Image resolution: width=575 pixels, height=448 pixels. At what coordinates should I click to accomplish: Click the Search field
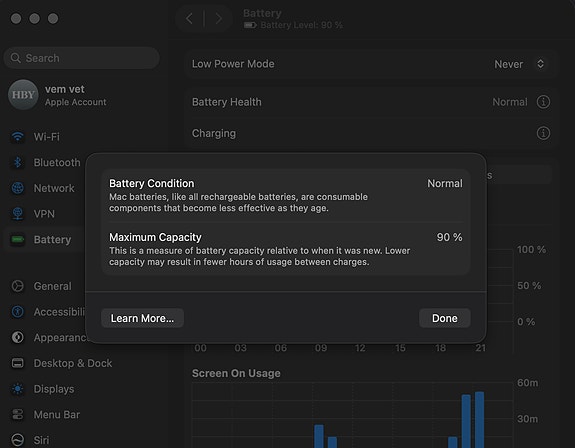81,58
